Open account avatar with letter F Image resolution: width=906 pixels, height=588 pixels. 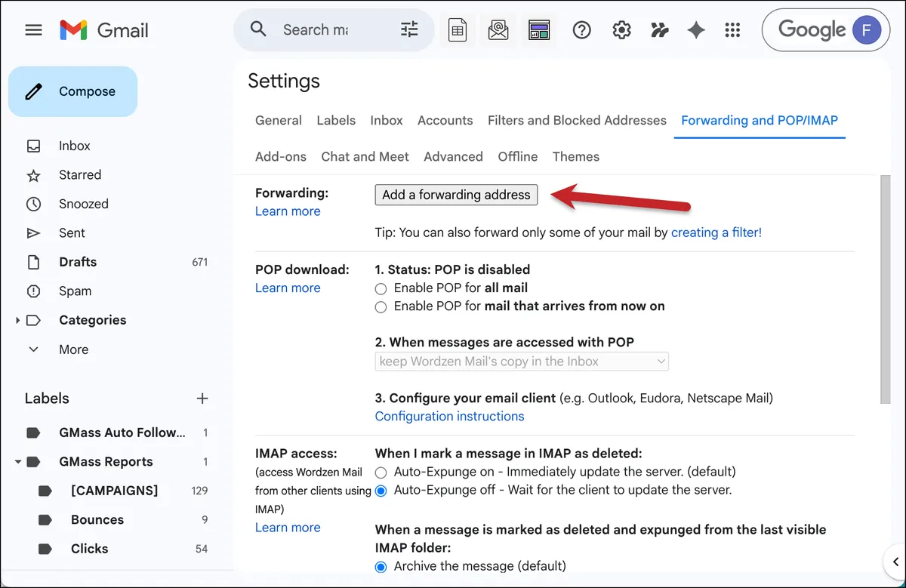[866, 30]
